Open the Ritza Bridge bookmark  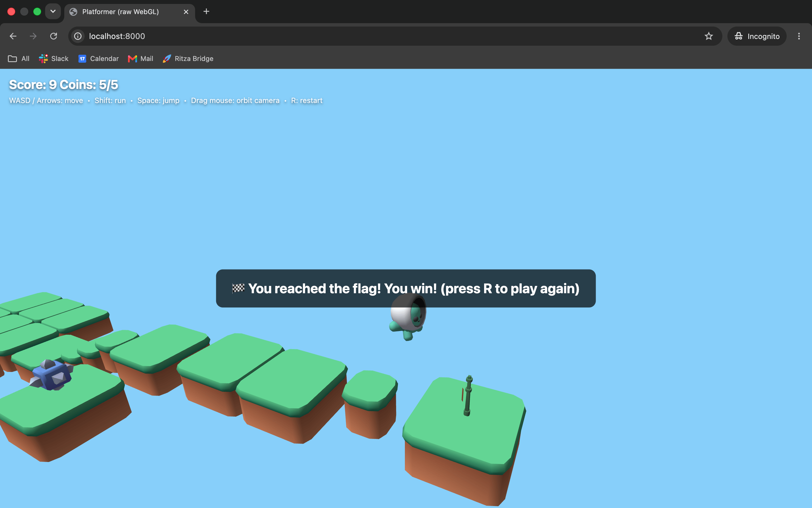click(188, 58)
